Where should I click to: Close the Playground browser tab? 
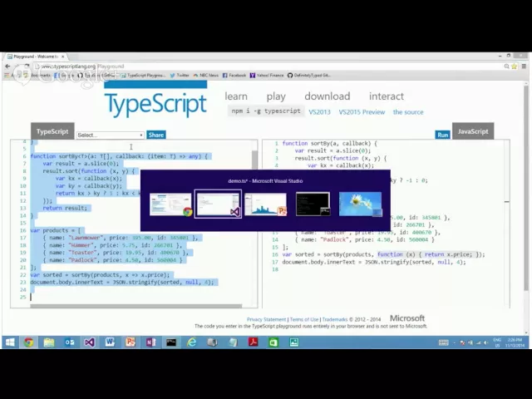63,57
